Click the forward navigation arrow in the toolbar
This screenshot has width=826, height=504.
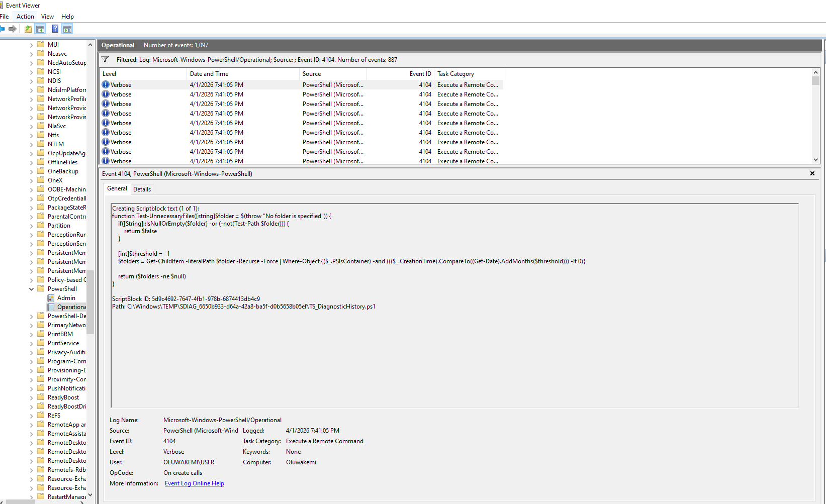coord(13,29)
